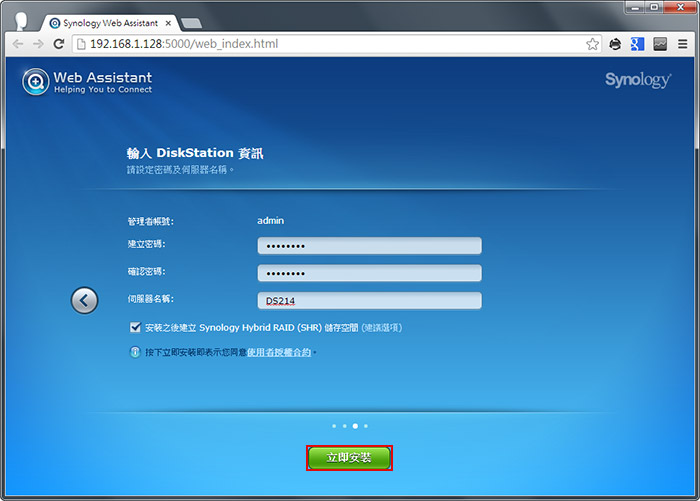Click the Chrome user profile silhouette icon
700x501 pixels.
pyautogui.click(x=21, y=21)
